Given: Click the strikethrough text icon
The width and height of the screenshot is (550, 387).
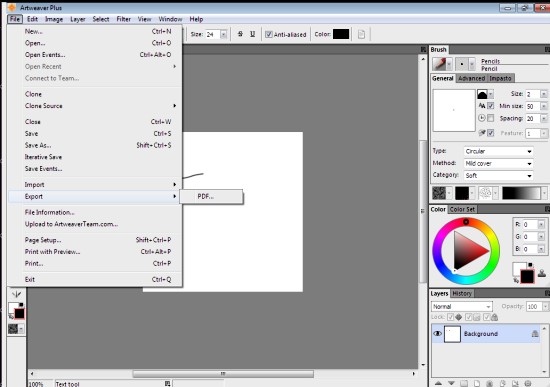Looking at the screenshot, I should pos(240,34).
